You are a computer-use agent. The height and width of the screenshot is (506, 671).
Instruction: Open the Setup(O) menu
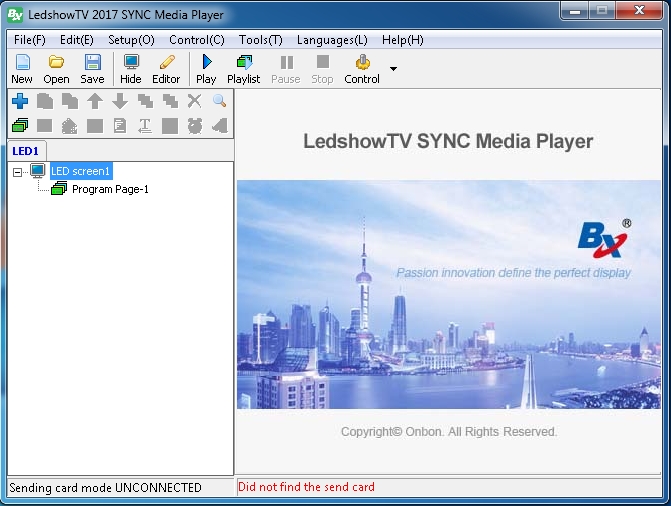click(x=131, y=40)
